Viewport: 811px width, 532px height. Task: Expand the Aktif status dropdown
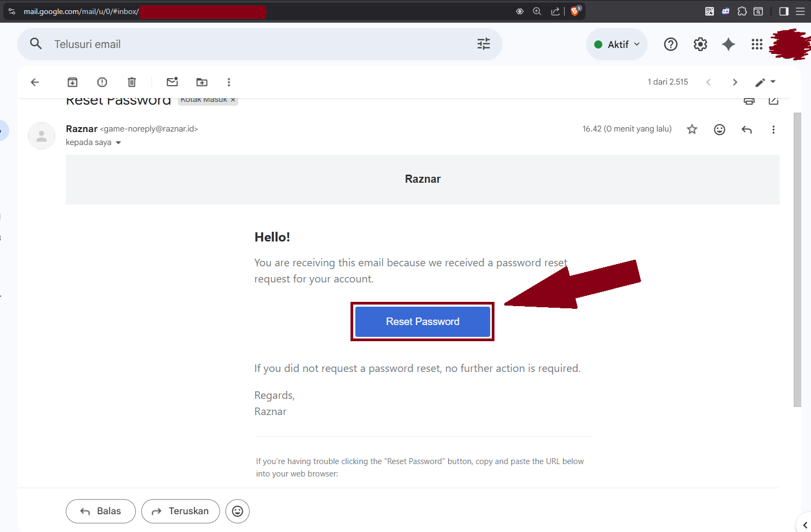click(x=617, y=44)
